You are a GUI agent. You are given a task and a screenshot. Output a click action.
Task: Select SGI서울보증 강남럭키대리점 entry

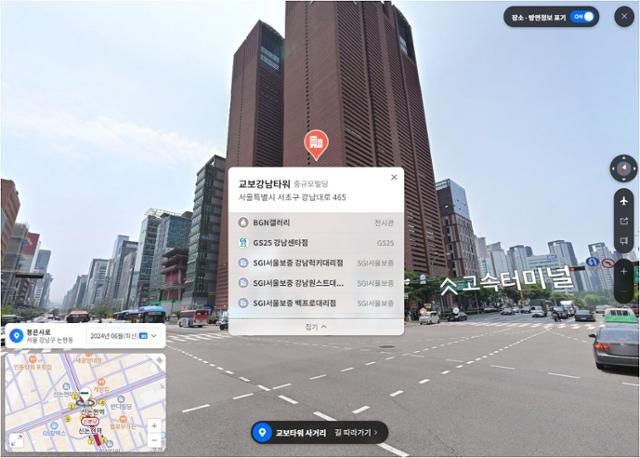pos(316,263)
